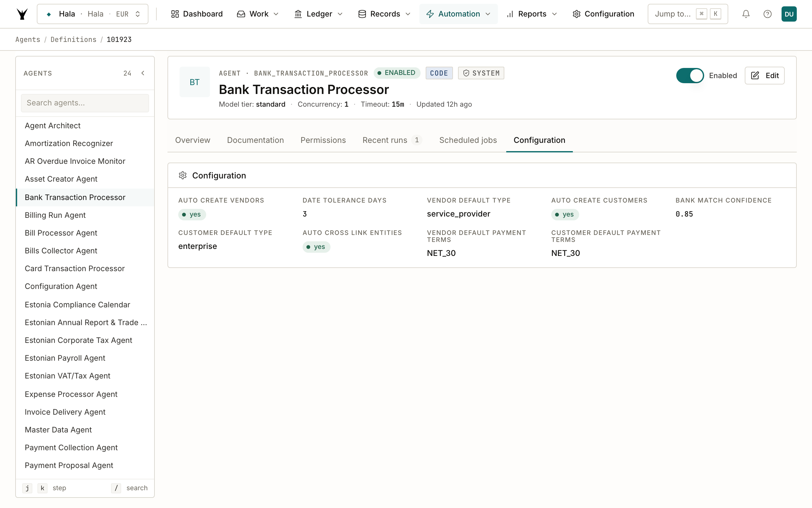Select Expense Processor Agent

coord(85,394)
